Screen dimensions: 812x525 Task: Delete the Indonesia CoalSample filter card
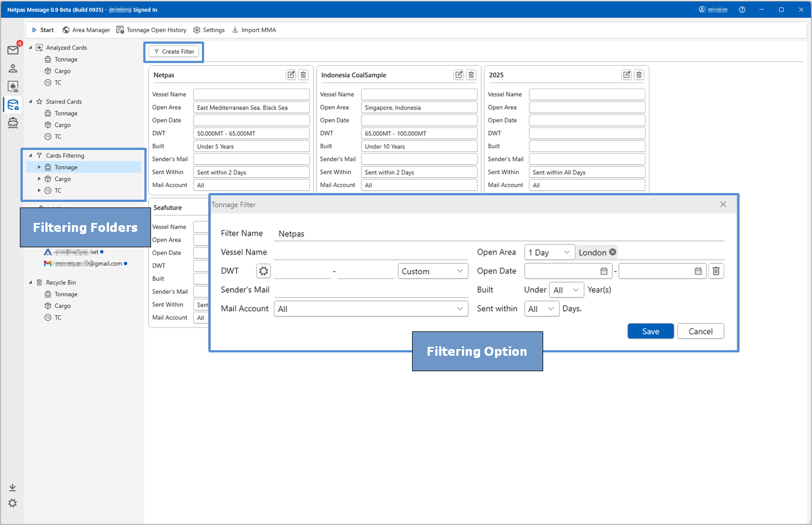pyautogui.click(x=471, y=75)
